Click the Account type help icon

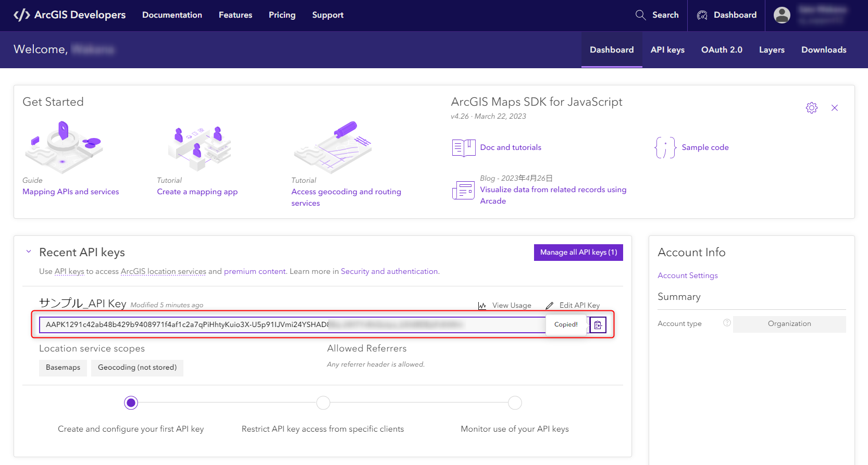pyautogui.click(x=727, y=323)
